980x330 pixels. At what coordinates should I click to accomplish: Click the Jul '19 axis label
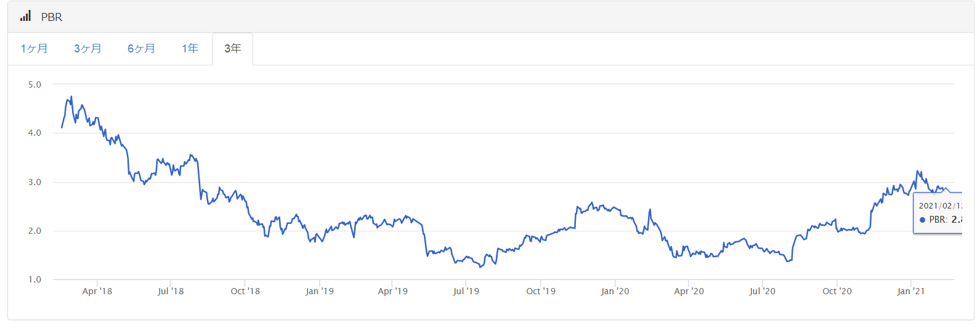click(466, 291)
